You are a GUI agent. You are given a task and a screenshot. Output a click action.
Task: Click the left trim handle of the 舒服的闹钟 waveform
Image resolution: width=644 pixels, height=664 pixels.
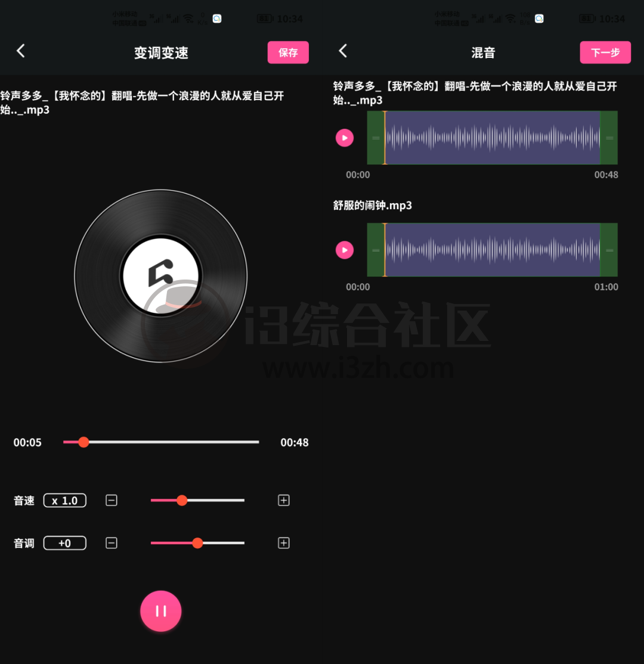(x=376, y=250)
